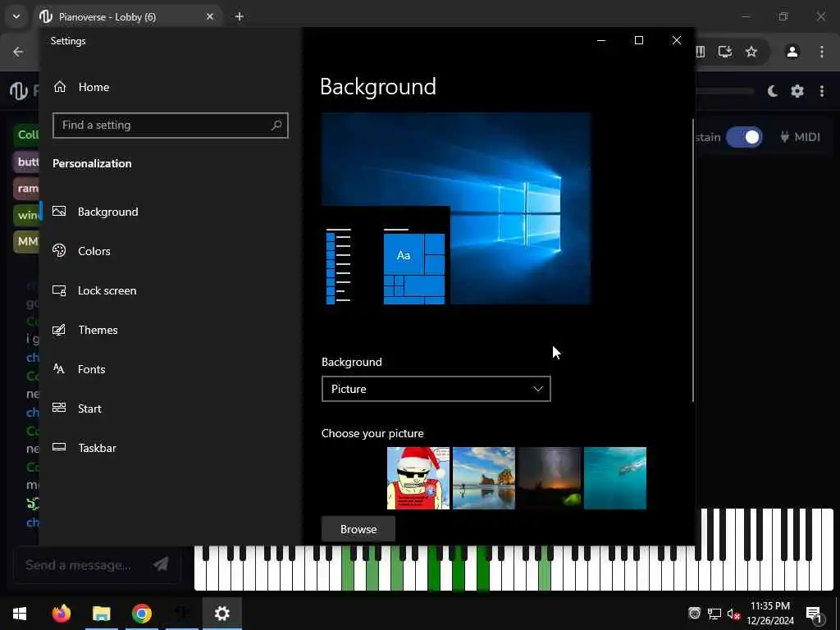Viewport: 840px width, 630px height.
Task: Open Taskbar personalization settings
Action: [97, 448]
